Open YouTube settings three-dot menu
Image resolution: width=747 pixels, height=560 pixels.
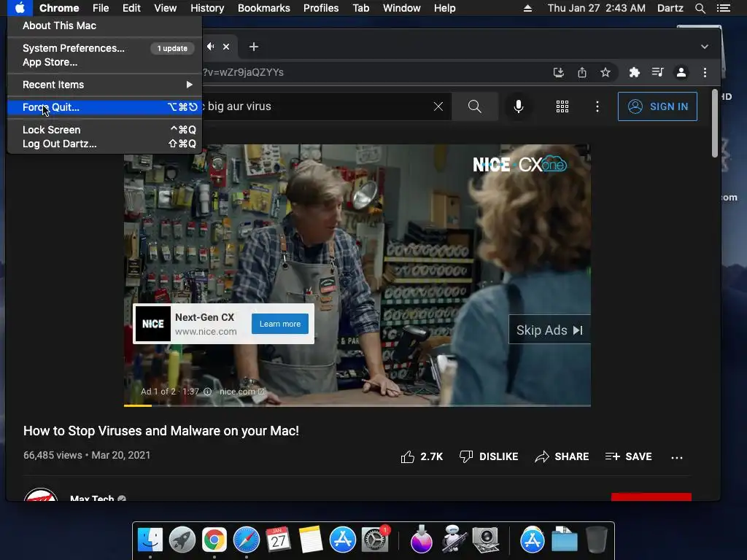(597, 106)
